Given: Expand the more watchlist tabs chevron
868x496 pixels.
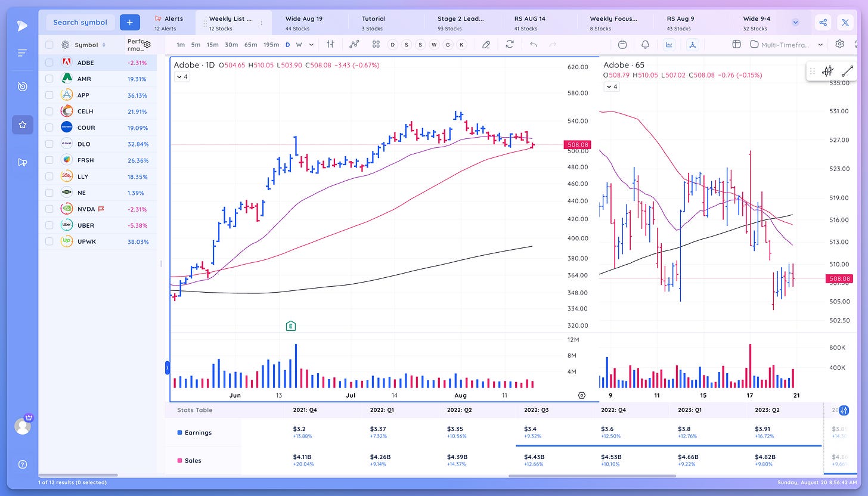Looking at the screenshot, I should click(795, 22).
